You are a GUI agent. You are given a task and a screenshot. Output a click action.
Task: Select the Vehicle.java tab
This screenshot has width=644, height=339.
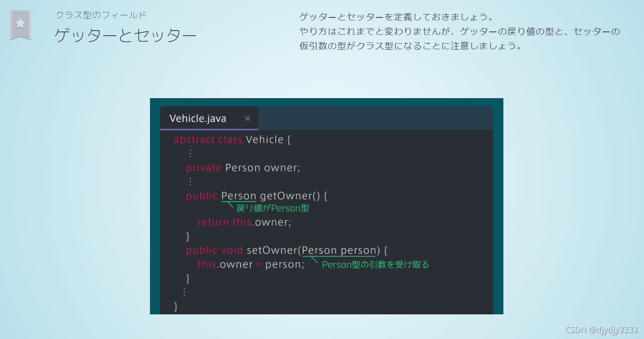coord(209,118)
